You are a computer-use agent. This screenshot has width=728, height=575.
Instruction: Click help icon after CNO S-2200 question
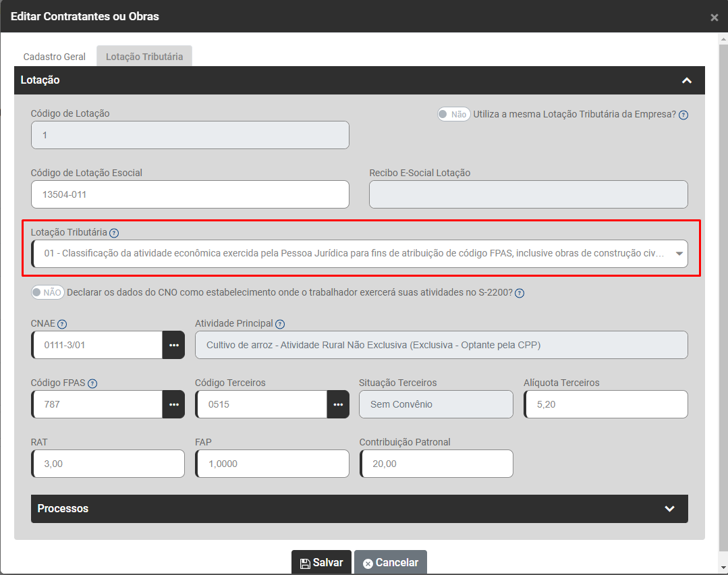tap(520, 293)
